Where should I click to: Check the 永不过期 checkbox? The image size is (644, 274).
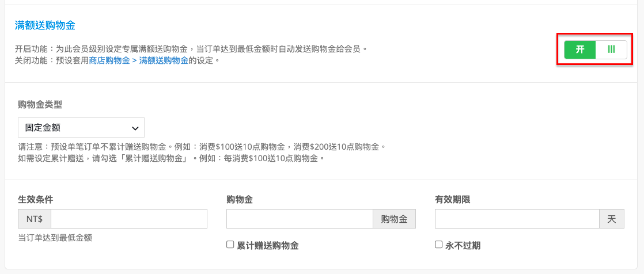coord(438,245)
